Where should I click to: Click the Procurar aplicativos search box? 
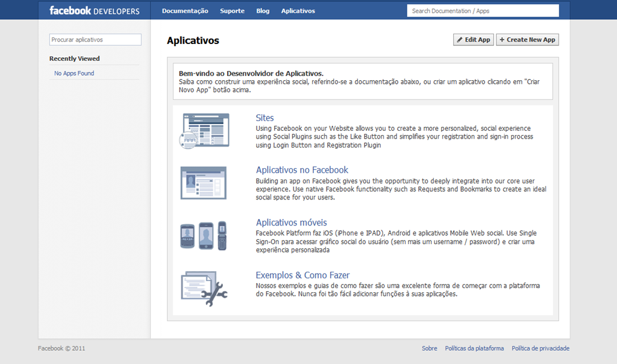(95, 40)
